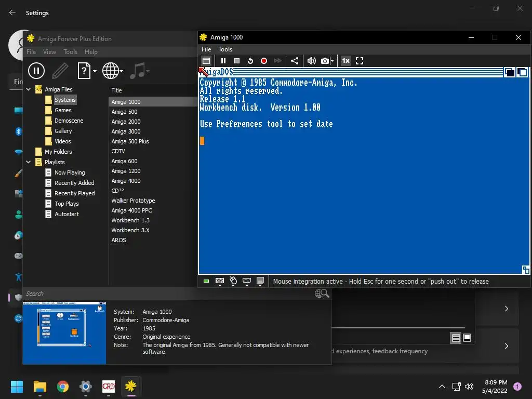Open the Recently Added playlist
532x399 pixels.
74,183
